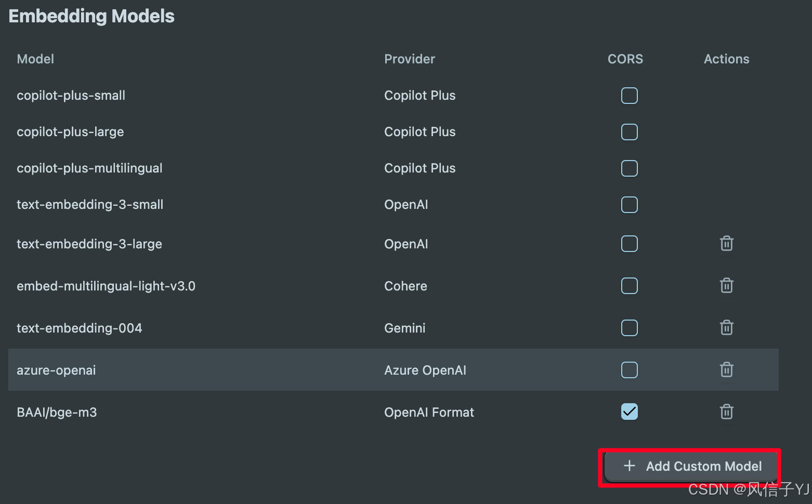This screenshot has height=504, width=812.
Task: Delete the embed-multilingual-light-v3.0 model
Action: point(726,285)
